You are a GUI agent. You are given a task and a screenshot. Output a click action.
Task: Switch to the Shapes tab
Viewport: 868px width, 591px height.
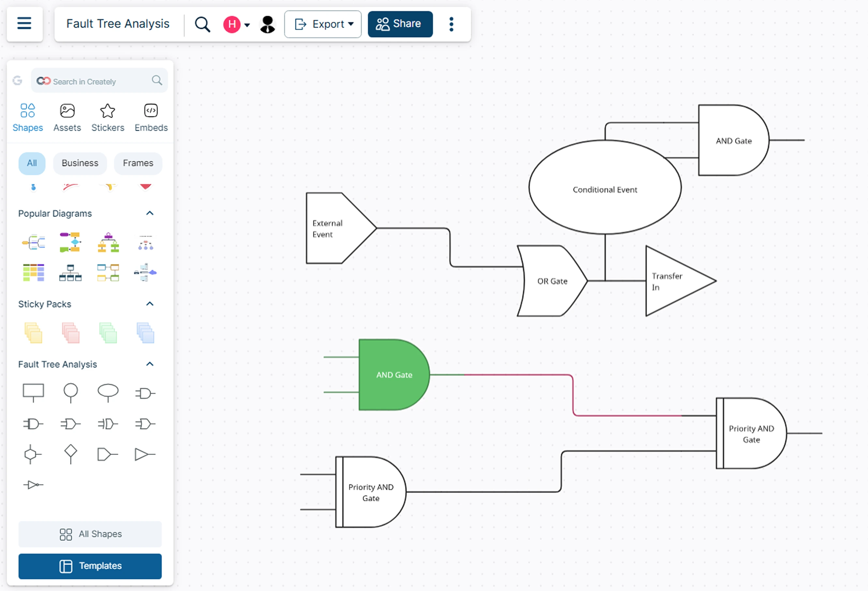[x=28, y=118]
